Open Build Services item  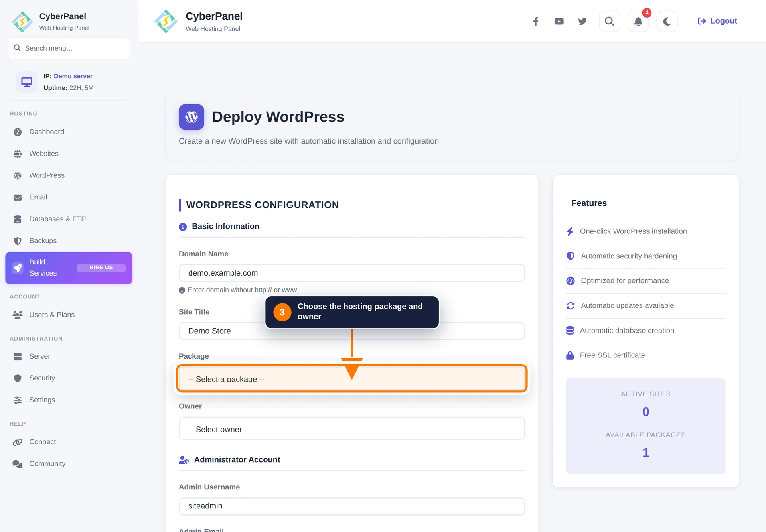[69, 268]
